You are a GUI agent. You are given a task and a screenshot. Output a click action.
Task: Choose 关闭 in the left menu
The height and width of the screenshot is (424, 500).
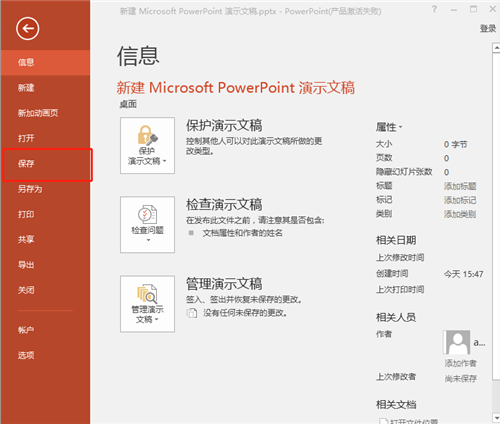pyautogui.click(x=45, y=290)
